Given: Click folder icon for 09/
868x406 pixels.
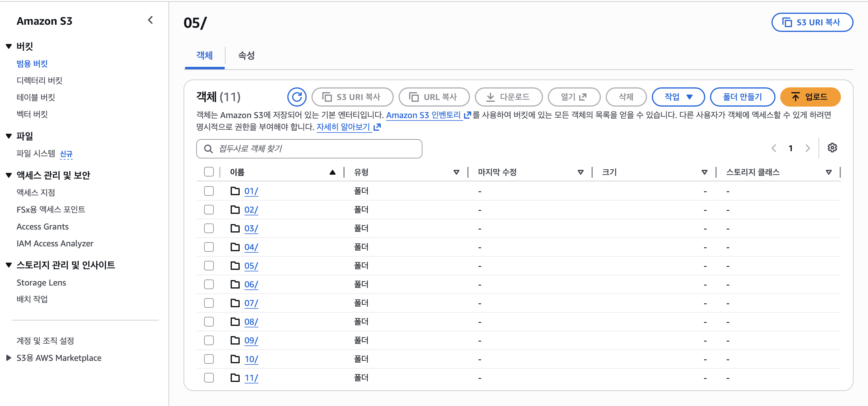Looking at the screenshot, I should pos(235,340).
